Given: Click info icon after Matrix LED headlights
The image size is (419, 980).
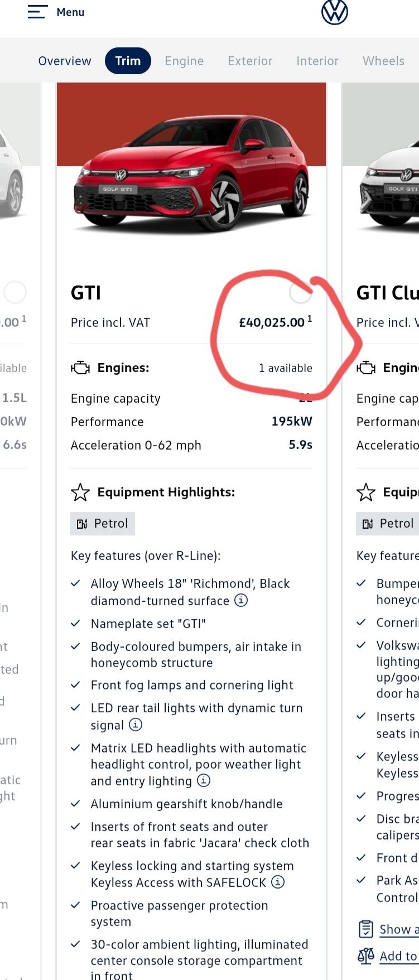Looking at the screenshot, I should pyautogui.click(x=204, y=780).
